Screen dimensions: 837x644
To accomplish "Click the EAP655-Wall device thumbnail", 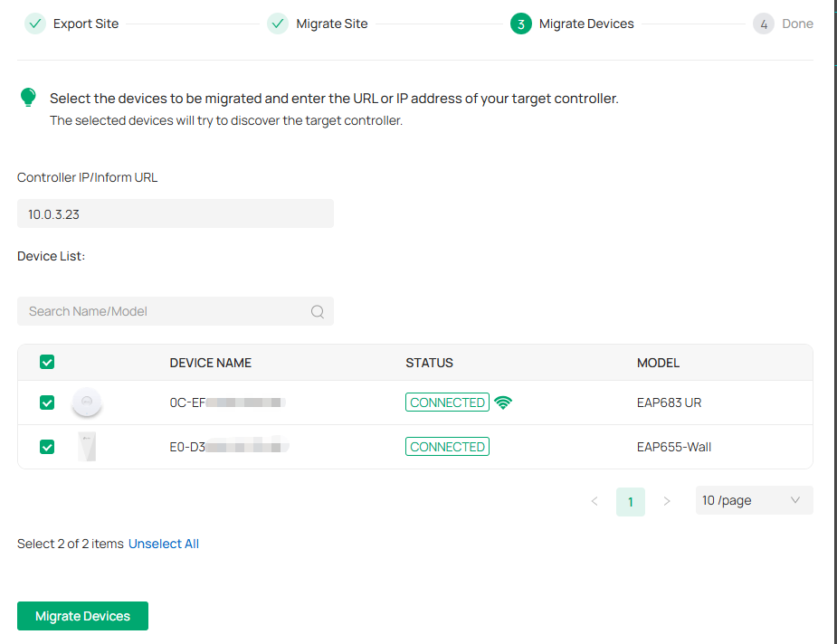I will click(87, 447).
